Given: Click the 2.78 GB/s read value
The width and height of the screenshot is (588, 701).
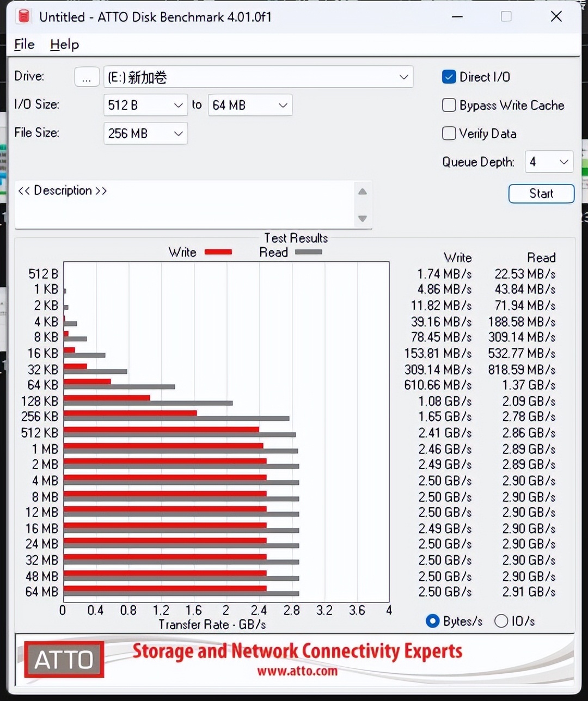Looking at the screenshot, I should click(x=529, y=416).
